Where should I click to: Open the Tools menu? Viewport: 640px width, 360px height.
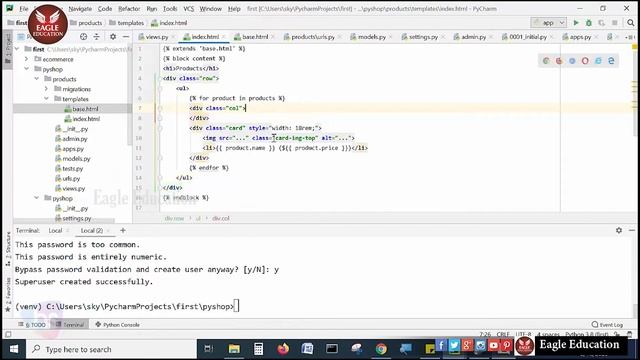(170, 9)
